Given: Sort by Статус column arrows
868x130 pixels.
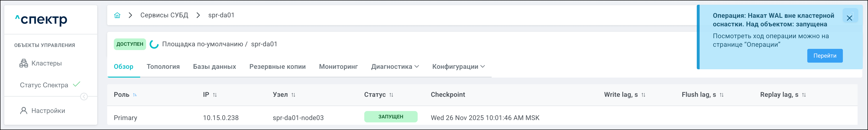Looking at the screenshot, I should (x=391, y=95).
